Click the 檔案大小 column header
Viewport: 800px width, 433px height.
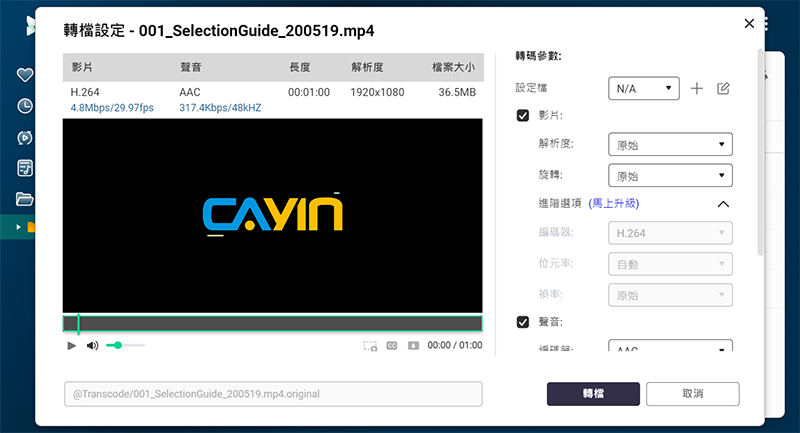(454, 67)
